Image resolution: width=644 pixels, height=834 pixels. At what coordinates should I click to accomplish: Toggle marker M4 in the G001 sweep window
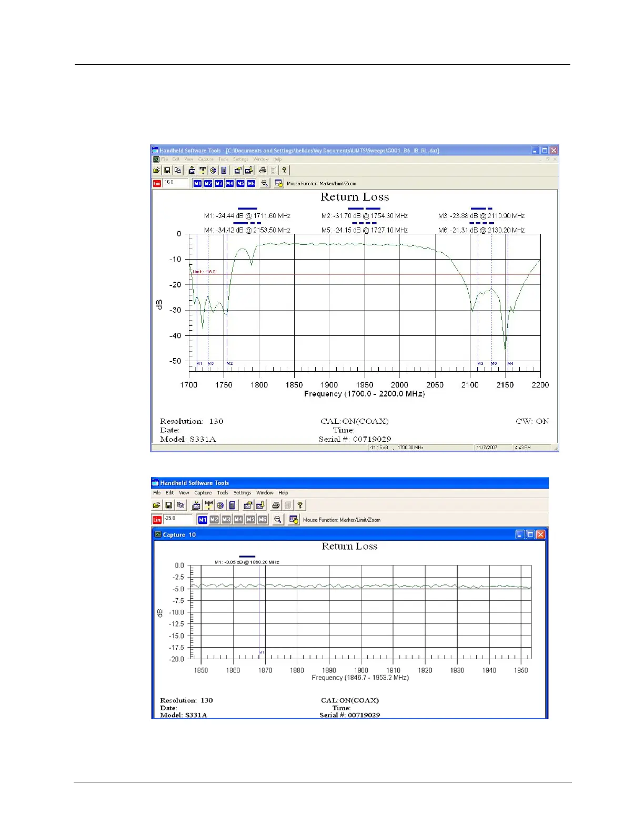[229, 183]
